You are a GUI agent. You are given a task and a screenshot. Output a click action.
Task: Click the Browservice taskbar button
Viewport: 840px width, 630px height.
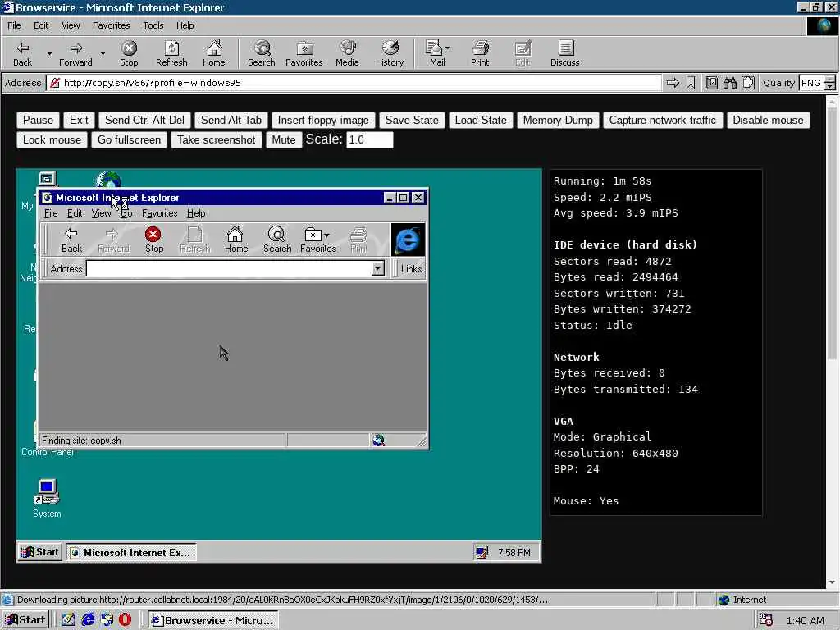(x=212, y=620)
